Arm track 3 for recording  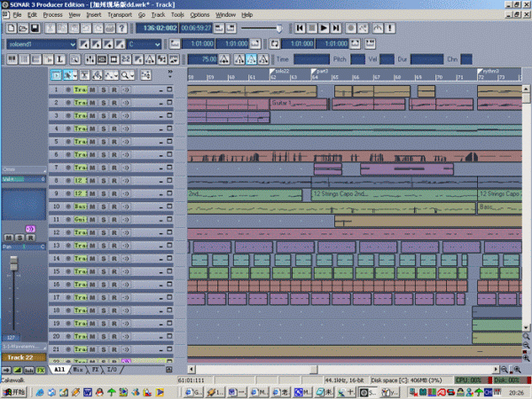click(x=114, y=115)
